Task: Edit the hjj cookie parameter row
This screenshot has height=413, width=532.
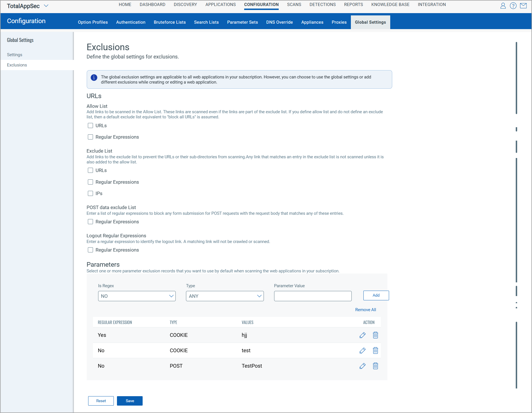Action: [x=362, y=335]
